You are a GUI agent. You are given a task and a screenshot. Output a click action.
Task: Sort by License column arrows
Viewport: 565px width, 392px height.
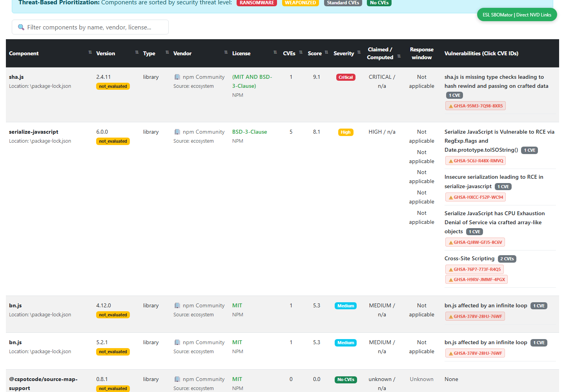point(275,52)
